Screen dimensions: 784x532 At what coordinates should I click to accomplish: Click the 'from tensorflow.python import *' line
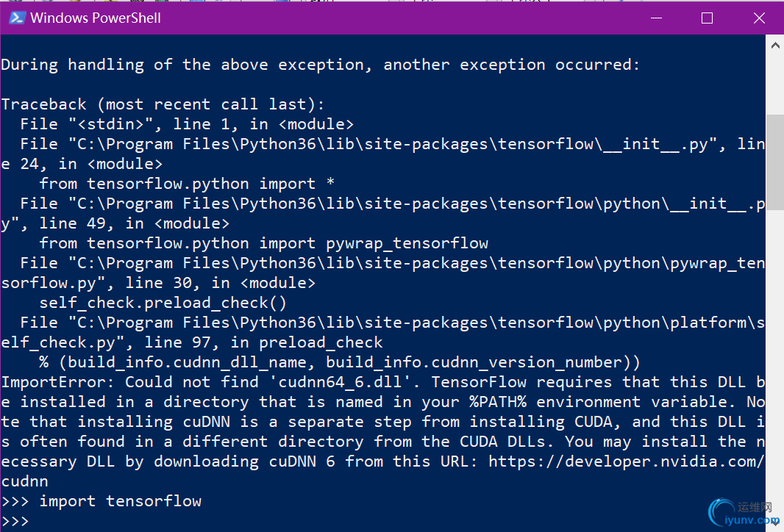tap(187, 184)
